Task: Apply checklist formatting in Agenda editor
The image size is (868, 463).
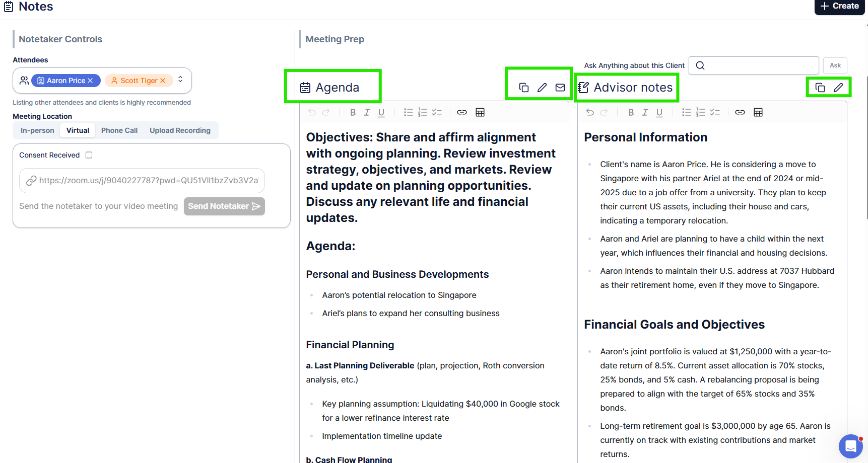Action: tap(437, 112)
